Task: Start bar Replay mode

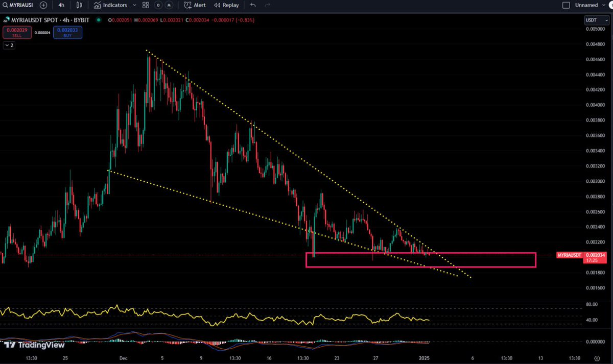Action: pos(226,5)
